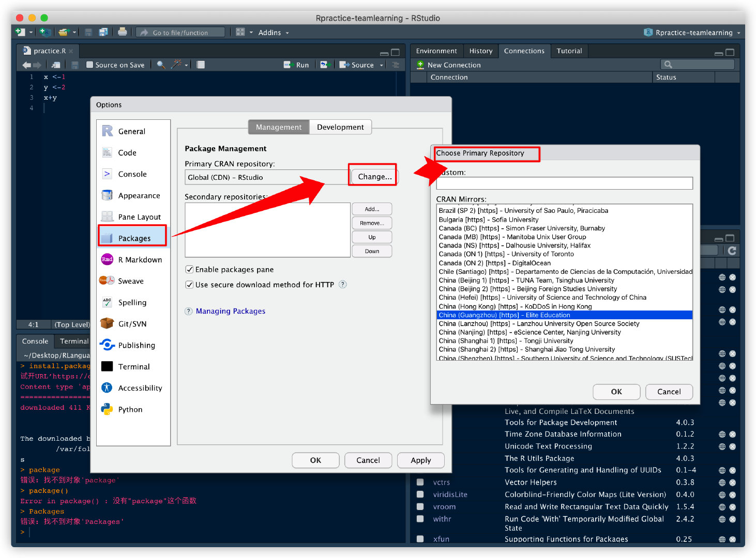Click the Find/Replace magnifier icon
The image size is (756, 558).
[x=161, y=65]
